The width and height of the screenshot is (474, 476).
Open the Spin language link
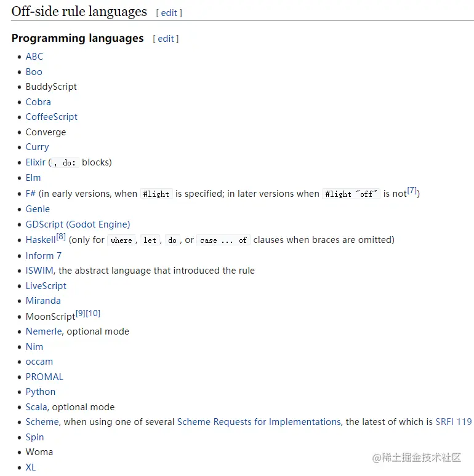(x=34, y=437)
